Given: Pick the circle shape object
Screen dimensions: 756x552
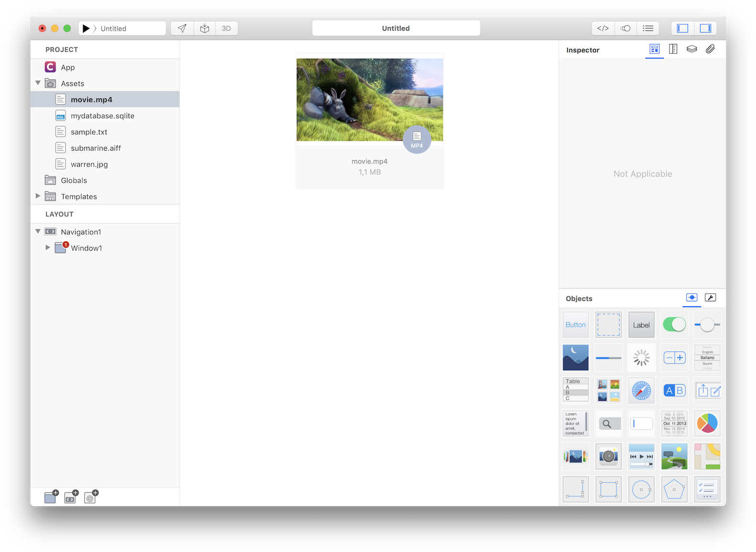Looking at the screenshot, I should coord(641,489).
